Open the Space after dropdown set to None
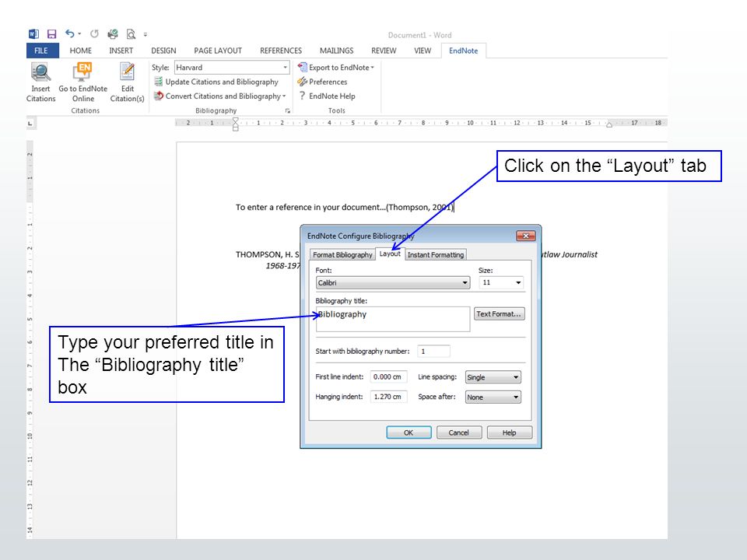This screenshot has height=560, width=747. [x=493, y=397]
